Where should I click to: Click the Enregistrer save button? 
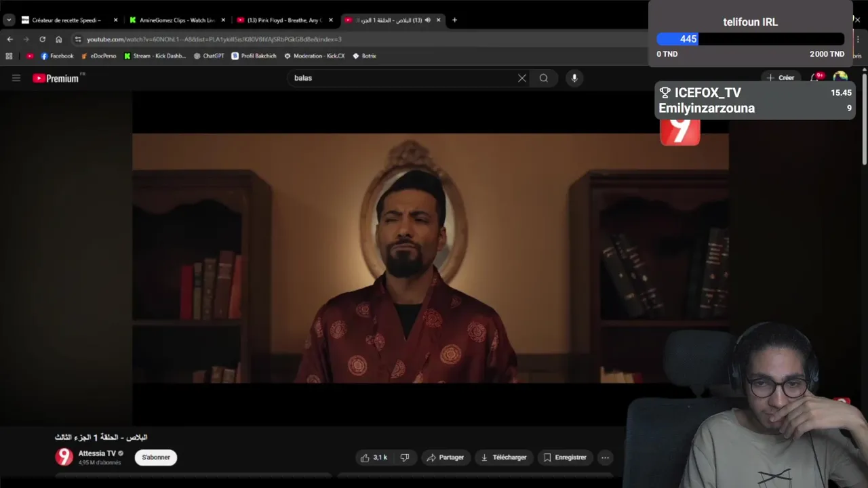[565, 457]
